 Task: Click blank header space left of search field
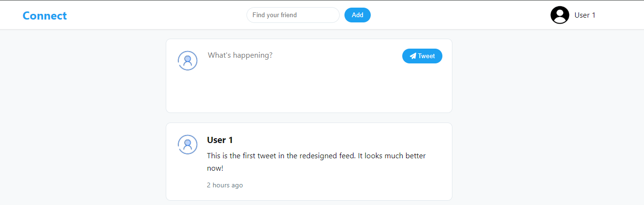click(x=158, y=15)
